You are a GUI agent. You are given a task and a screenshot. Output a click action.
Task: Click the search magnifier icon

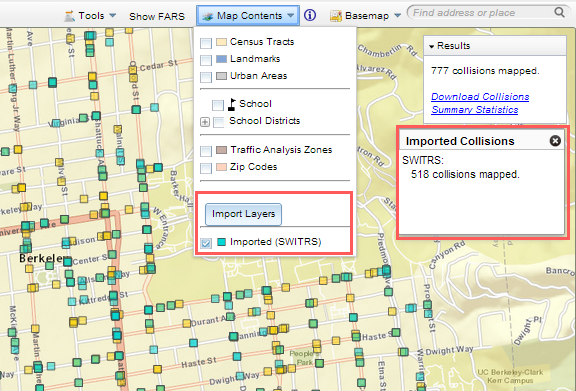(559, 12)
